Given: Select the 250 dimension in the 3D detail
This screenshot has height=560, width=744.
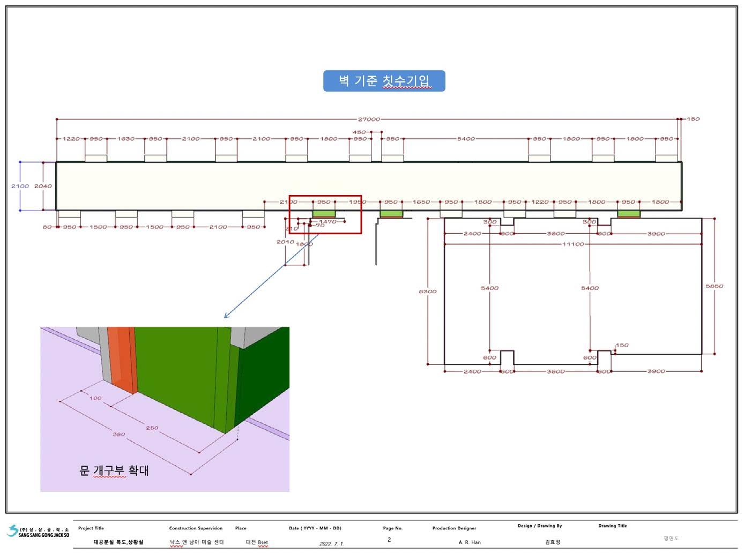Looking at the screenshot, I should 152,428.
